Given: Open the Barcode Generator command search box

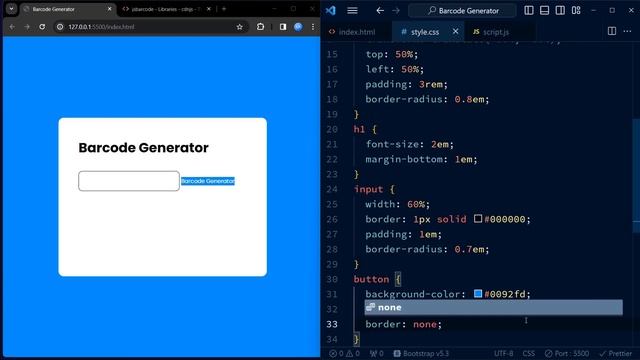Looking at the screenshot, I should tap(462, 11).
